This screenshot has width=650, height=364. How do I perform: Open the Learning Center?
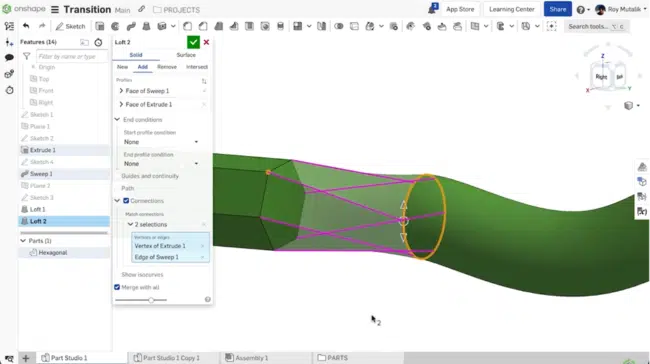point(512,9)
